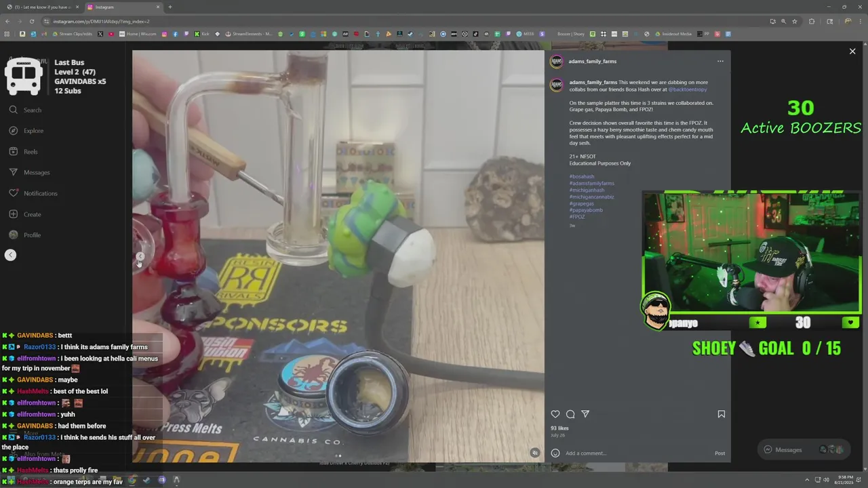
Task: Open the clock showing 9:58 PM
Action: [845, 480]
